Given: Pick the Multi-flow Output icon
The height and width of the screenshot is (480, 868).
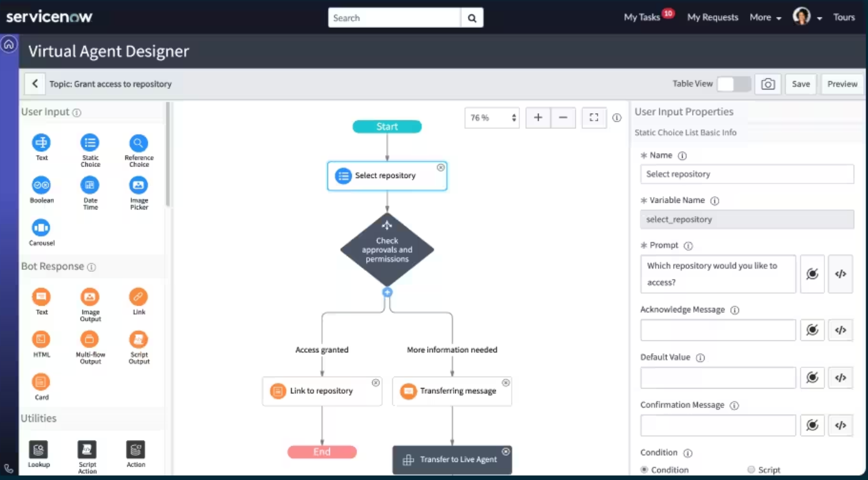Looking at the screenshot, I should [90, 340].
